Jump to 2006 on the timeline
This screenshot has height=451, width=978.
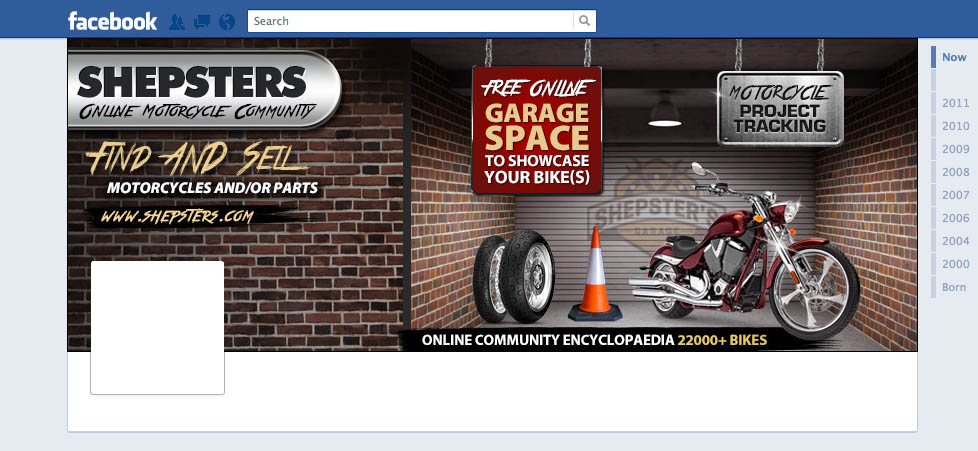955,218
